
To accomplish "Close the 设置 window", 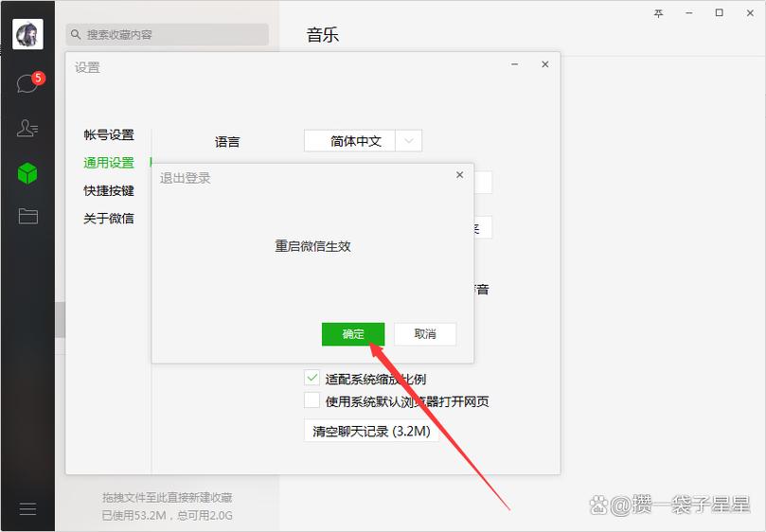I will pos(545,64).
